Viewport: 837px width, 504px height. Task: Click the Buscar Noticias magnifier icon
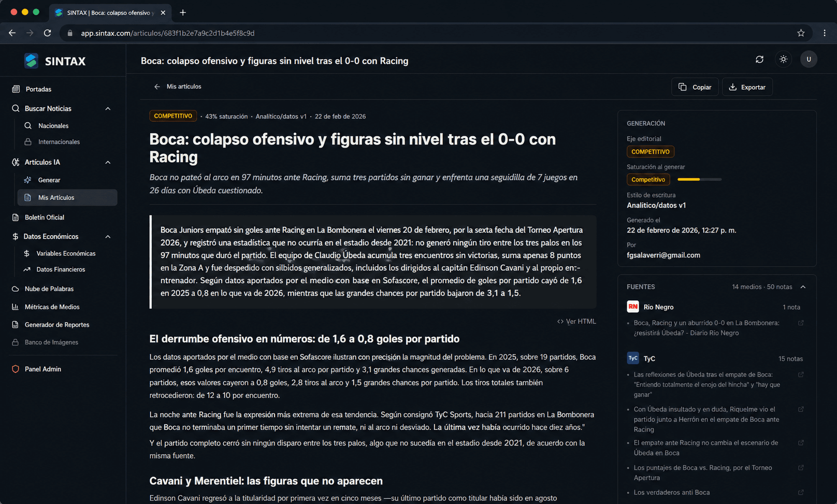tap(16, 109)
